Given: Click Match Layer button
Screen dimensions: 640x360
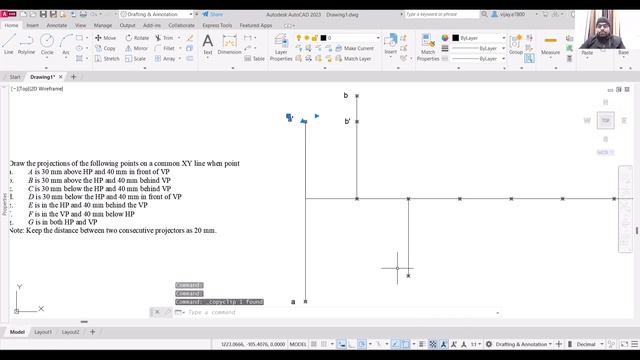Looking at the screenshot, I should click(x=353, y=59).
